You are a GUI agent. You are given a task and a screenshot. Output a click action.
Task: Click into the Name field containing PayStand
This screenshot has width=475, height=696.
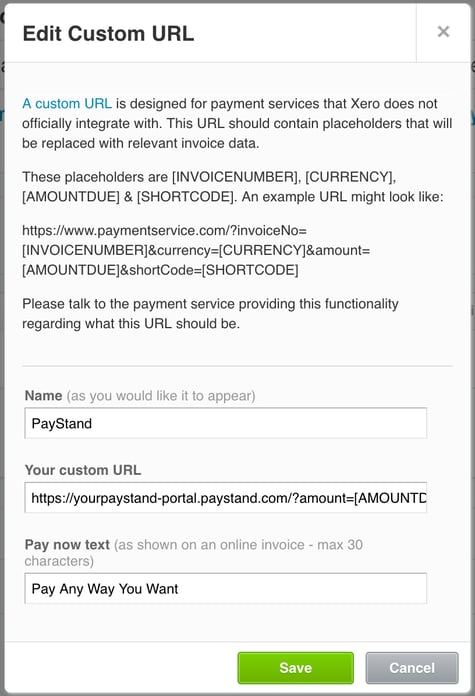(x=226, y=423)
